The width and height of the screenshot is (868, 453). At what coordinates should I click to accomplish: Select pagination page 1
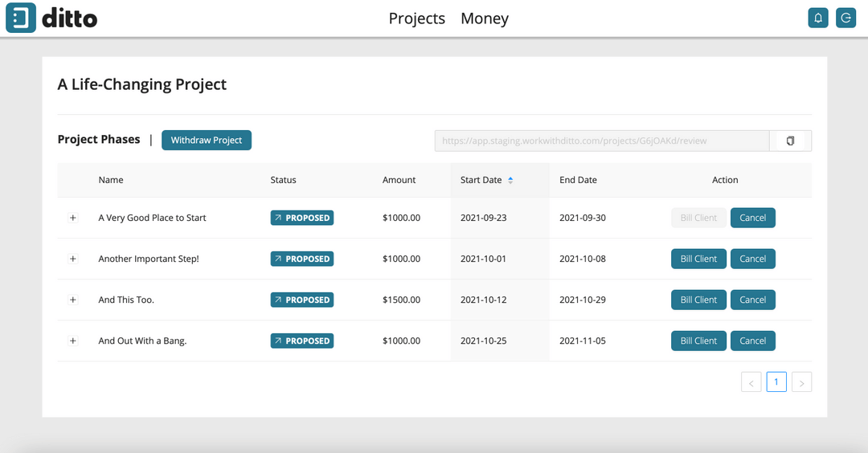point(776,382)
